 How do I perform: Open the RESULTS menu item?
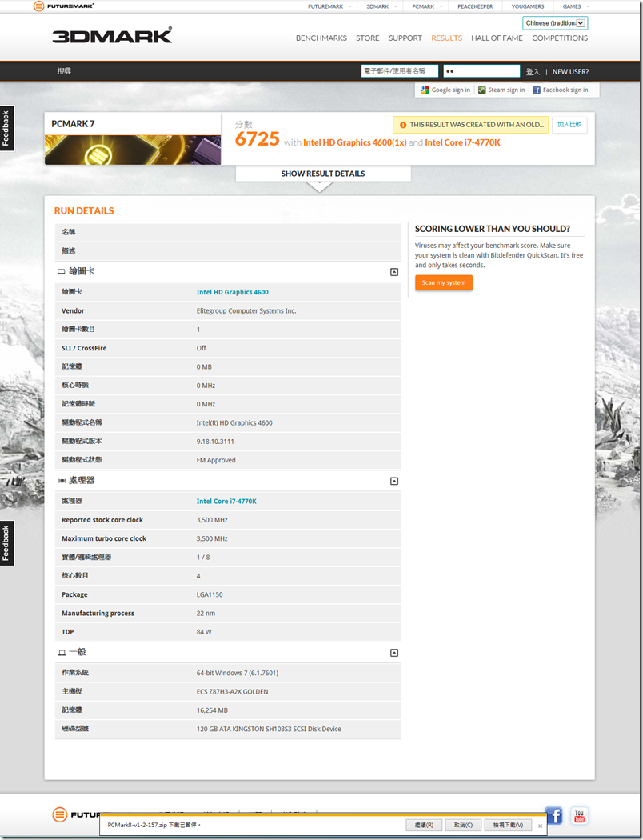click(x=446, y=38)
